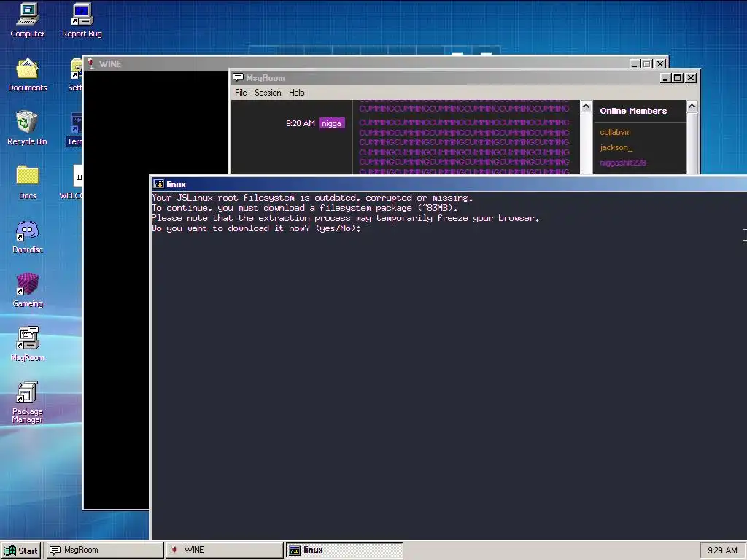Open the MsgRoom desktop shortcut
Screen dimensions: 747x560
click(x=27, y=344)
